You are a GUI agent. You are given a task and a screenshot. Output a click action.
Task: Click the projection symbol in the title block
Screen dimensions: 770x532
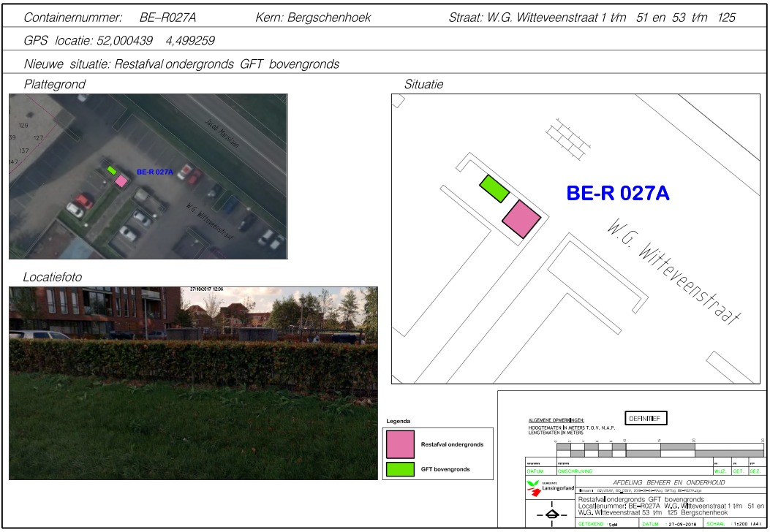pos(551,514)
